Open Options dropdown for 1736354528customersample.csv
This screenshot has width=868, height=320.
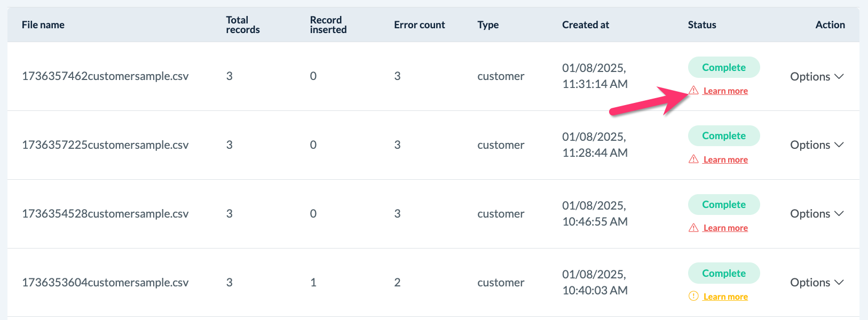(817, 214)
